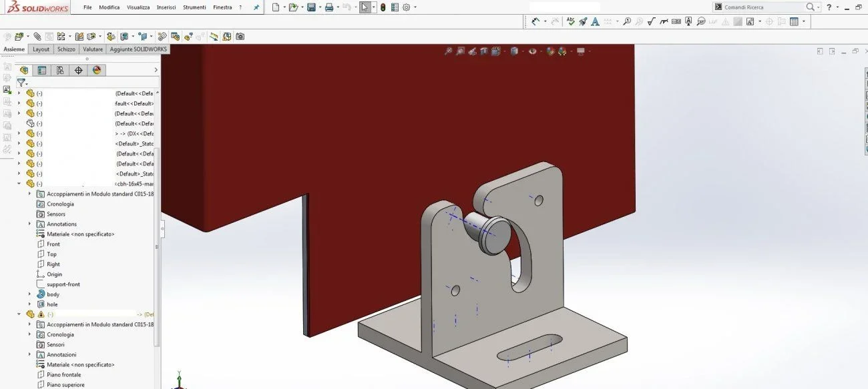This screenshot has width=868, height=389.
Task: Click the Print icon
Action: (329, 7)
